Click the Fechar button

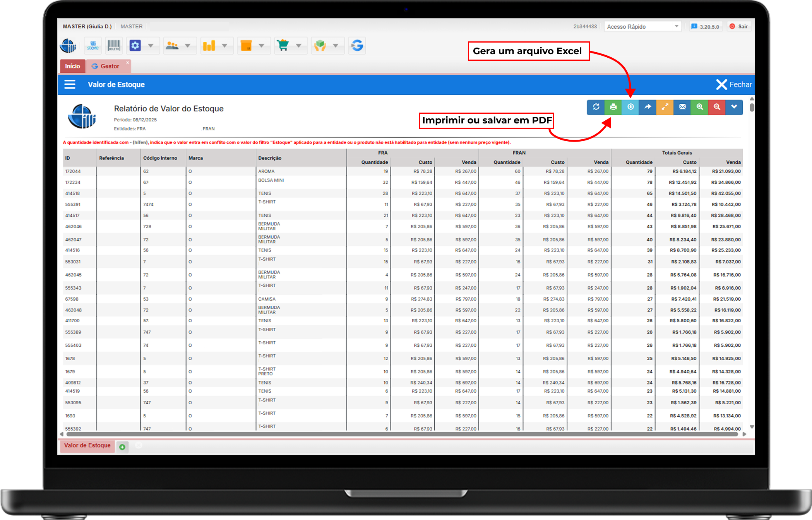pyautogui.click(x=733, y=84)
